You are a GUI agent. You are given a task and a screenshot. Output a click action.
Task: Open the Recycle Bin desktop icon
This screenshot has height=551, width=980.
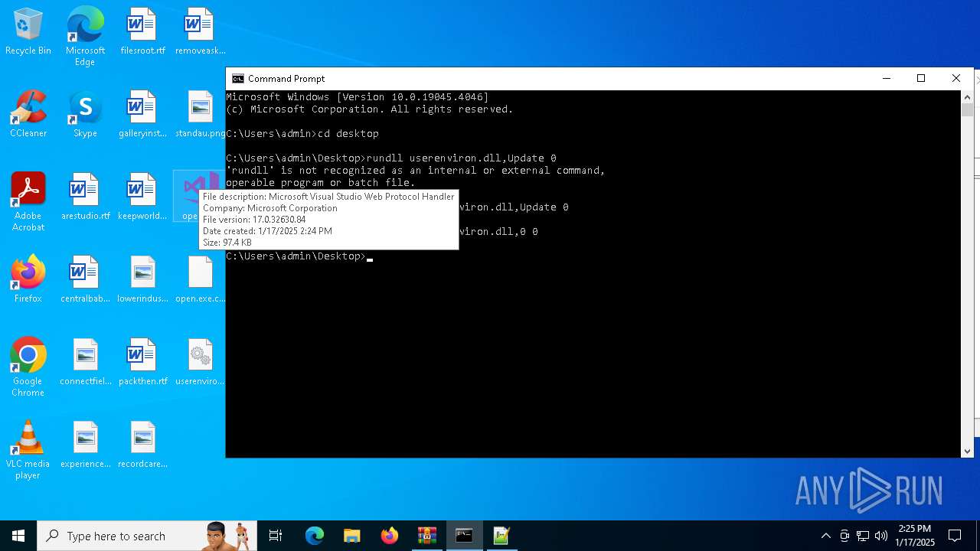[28, 32]
